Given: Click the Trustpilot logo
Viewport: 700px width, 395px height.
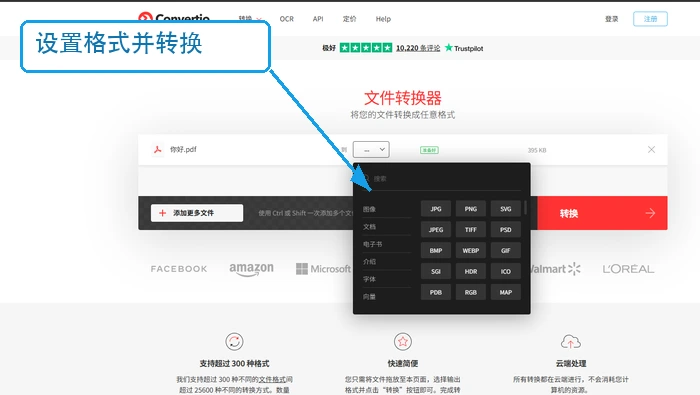Looking at the screenshot, I should point(464,48).
